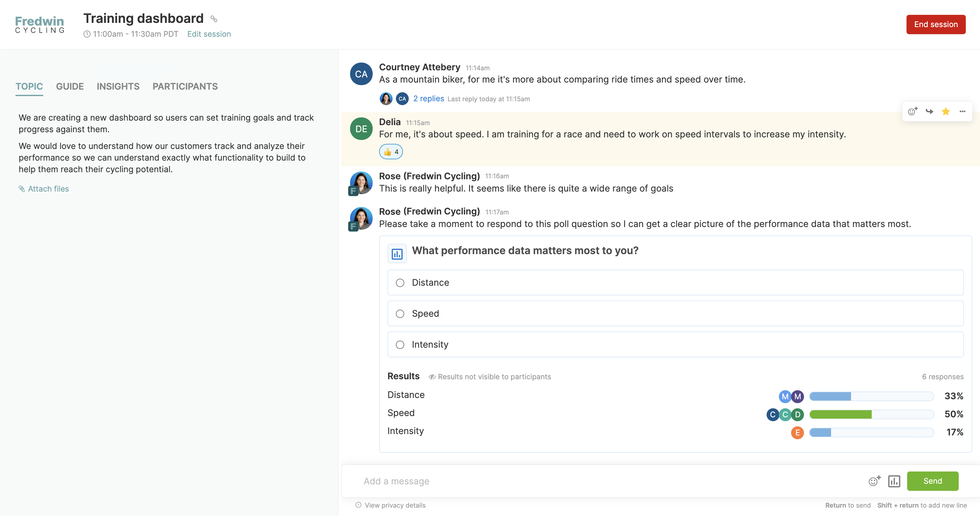Screen dimensions: 980x516
Task: Open the emoji picker in the message box
Action: 874,481
